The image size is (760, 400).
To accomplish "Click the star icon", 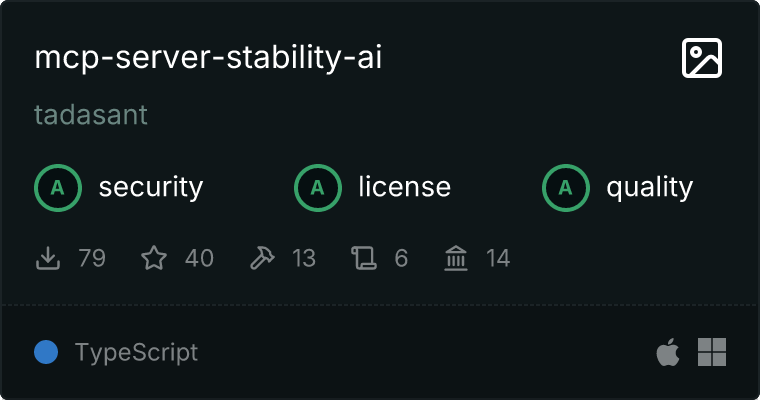I will pos(154,259).
